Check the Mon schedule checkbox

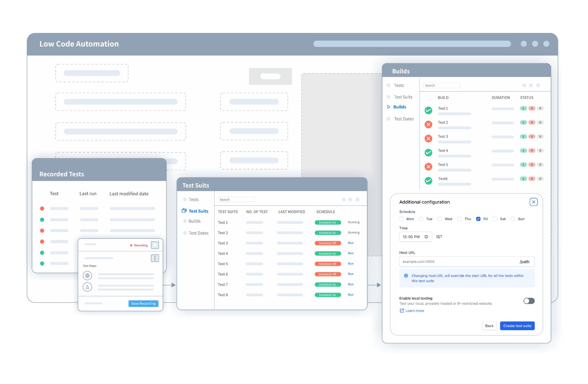coord(401,219)
